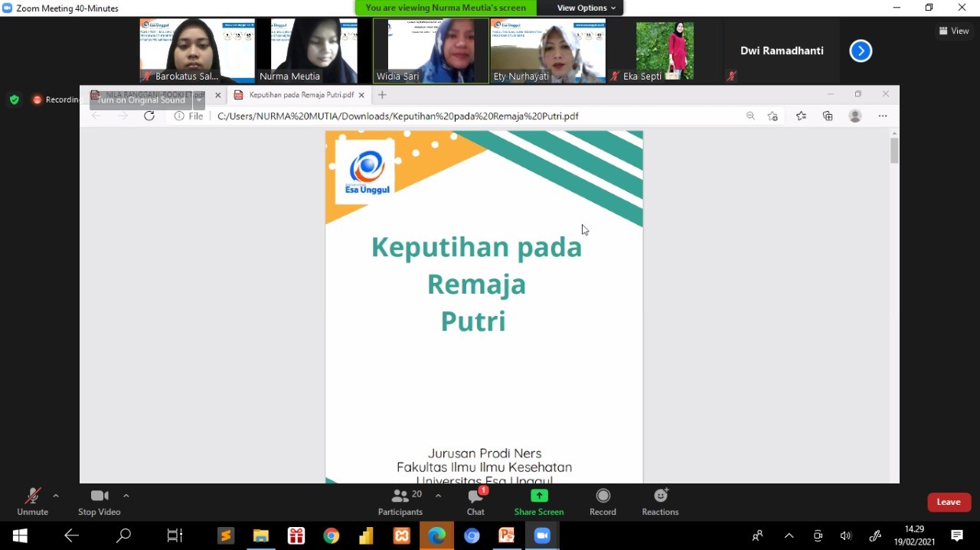Screen dimensions: 980x550
Task: Turn on Original Sound
Action: click(141, 100)
